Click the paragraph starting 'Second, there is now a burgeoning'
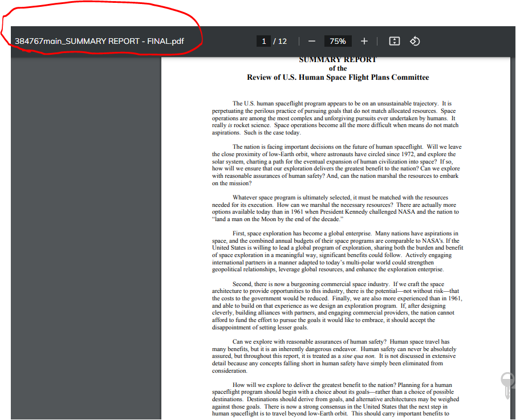Screen dimensions: 516x420 pos(337,305)
